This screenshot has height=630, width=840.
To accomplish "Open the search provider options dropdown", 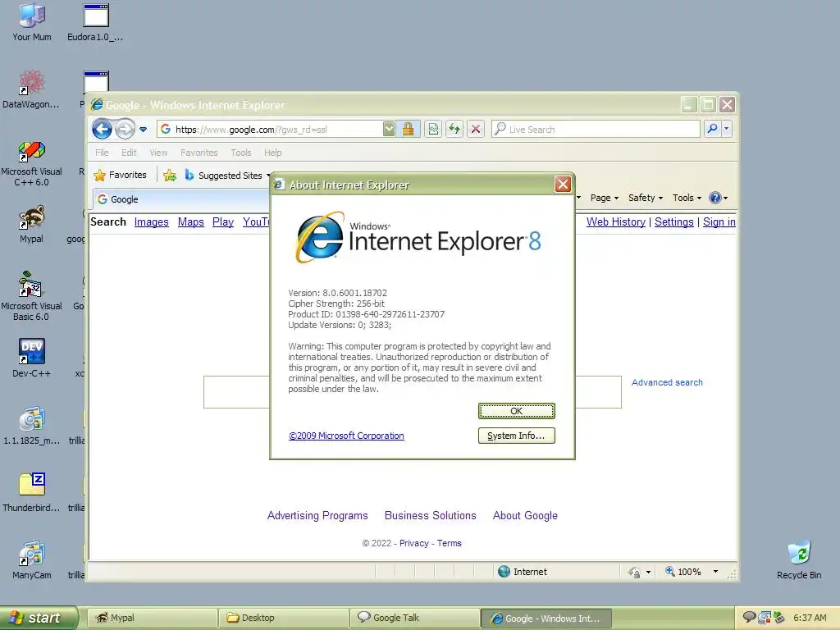I will pos(727,129).
